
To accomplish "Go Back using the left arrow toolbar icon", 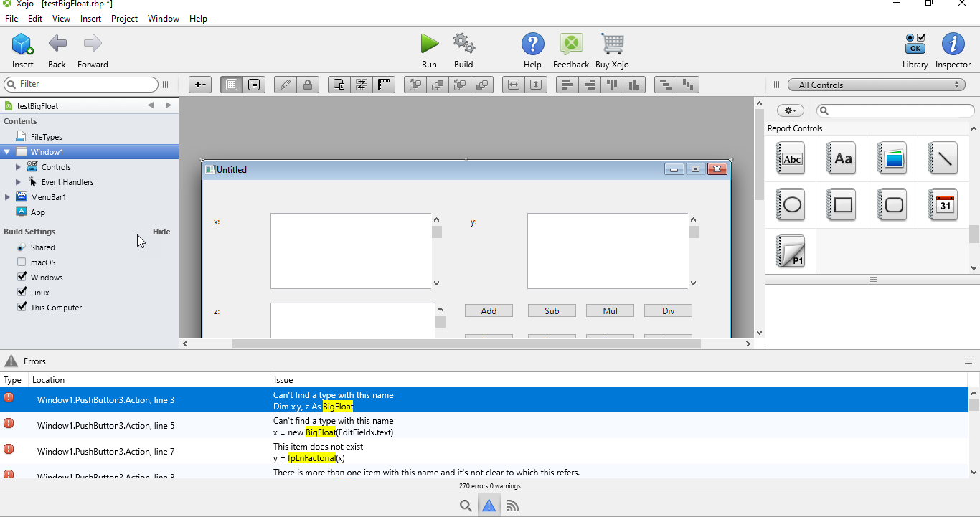I will pos(57,44).
